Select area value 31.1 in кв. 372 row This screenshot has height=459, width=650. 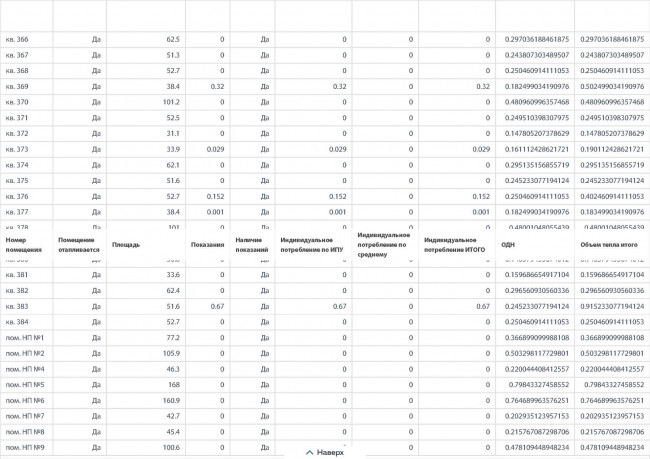point(173,134)
